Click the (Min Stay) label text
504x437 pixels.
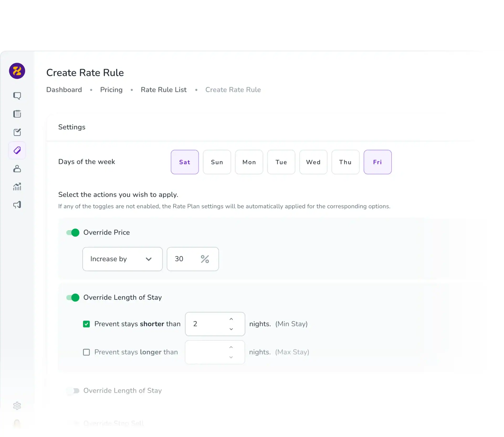pos(291,324)
